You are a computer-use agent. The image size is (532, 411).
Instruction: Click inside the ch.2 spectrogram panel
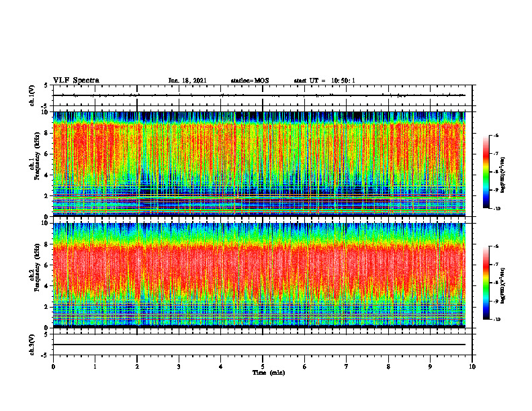(x=259, y=275)
